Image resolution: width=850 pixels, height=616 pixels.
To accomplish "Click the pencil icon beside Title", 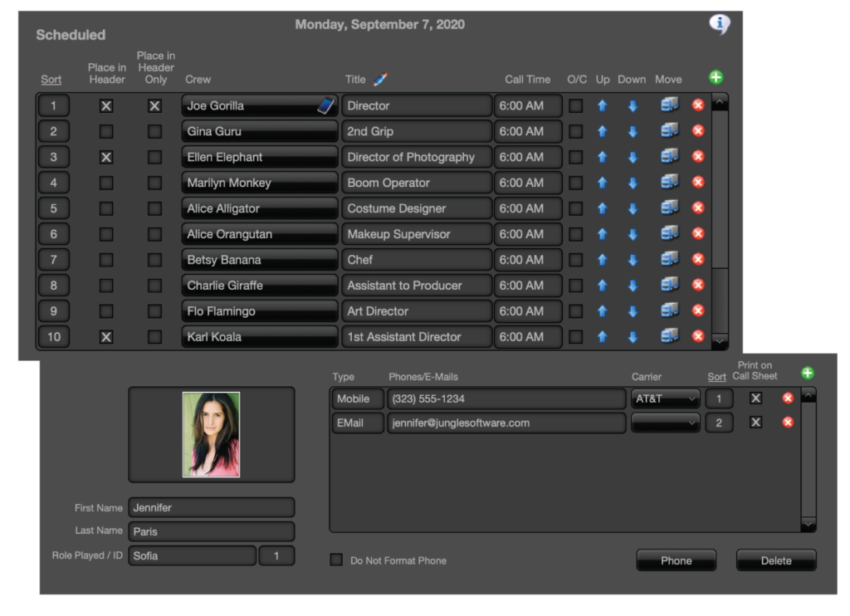I will click(x=380, y=79).
